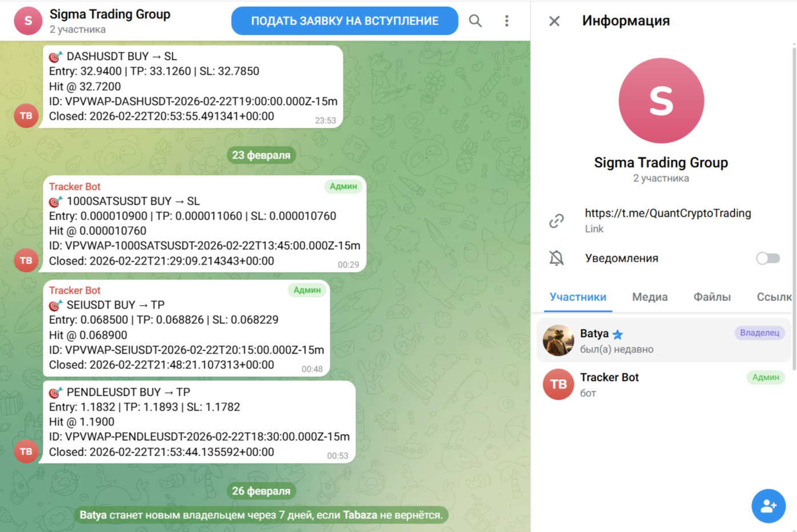Switch to the Медиа tab
Viewport: 797px width, 532px height.
650,297
